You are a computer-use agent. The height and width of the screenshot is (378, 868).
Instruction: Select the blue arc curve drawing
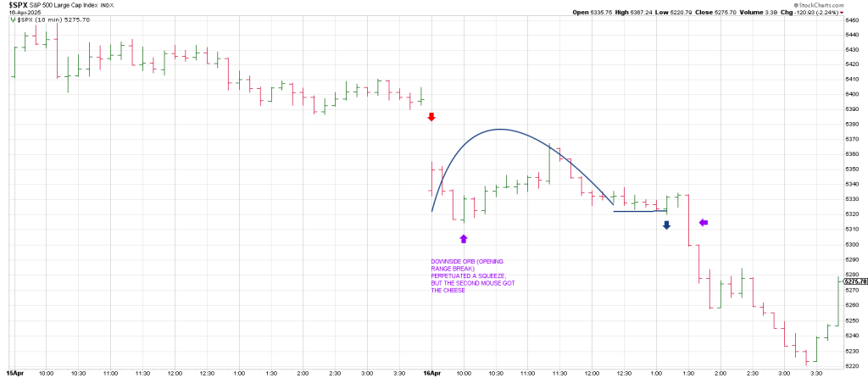500,130
